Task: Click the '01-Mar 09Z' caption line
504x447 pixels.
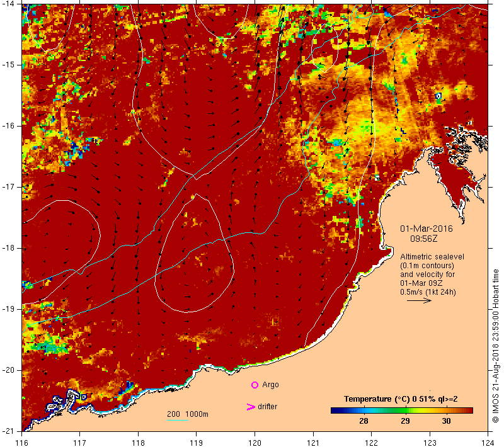Action: 421,283
